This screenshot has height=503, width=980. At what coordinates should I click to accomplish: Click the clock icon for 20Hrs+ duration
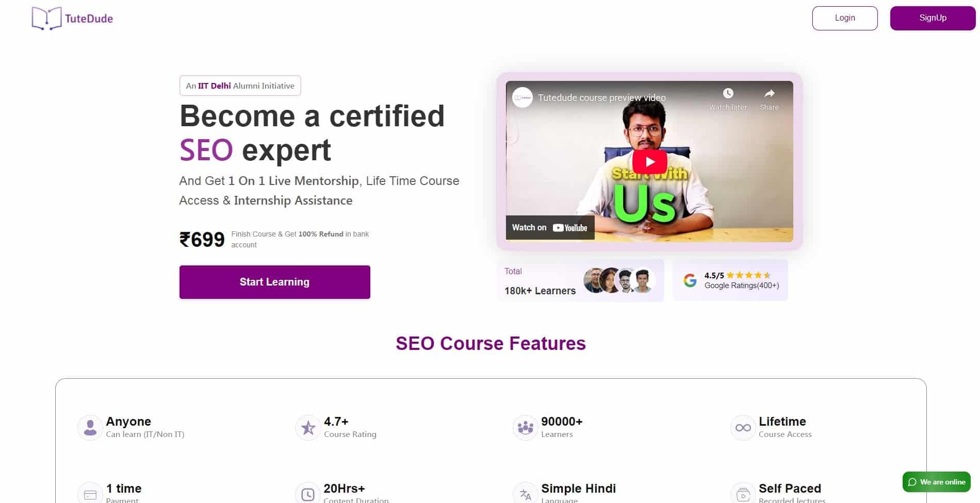307,493
